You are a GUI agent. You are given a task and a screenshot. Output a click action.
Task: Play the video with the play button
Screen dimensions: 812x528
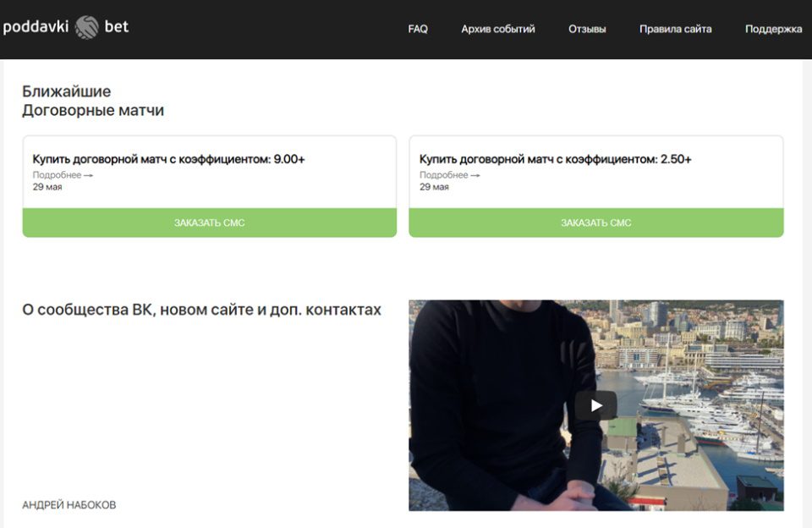click(x=595, y=405)
